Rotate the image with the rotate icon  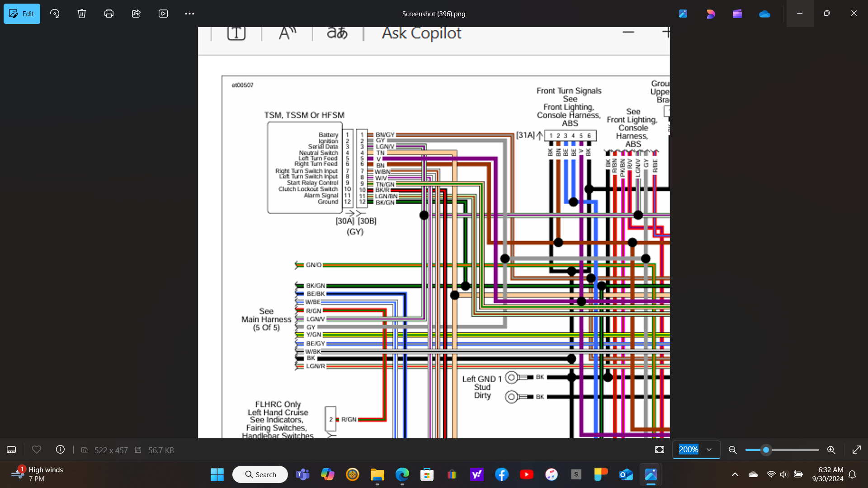click(x=55, y=14)
